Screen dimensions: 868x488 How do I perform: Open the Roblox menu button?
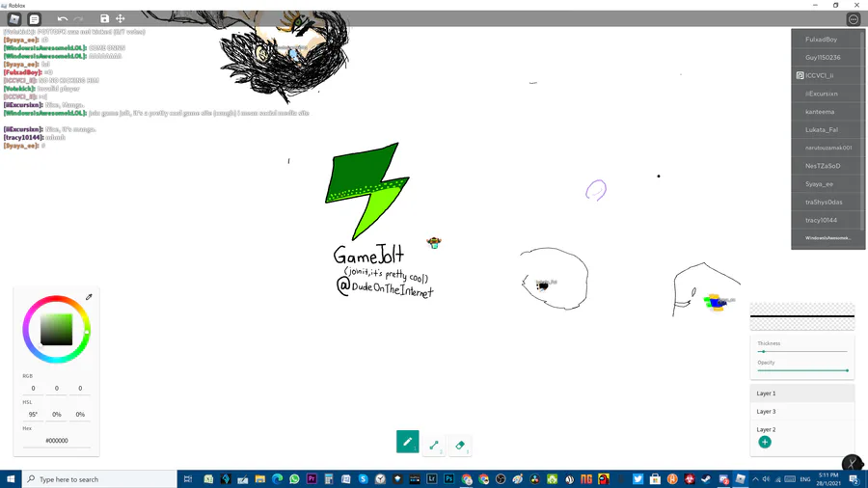14,19
